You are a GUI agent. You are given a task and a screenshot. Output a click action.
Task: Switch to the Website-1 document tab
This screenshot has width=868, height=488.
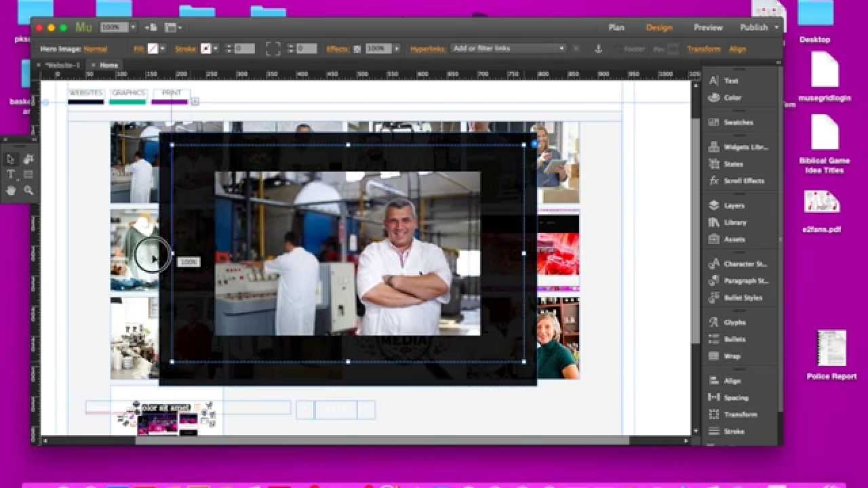[x=63, y=65]
